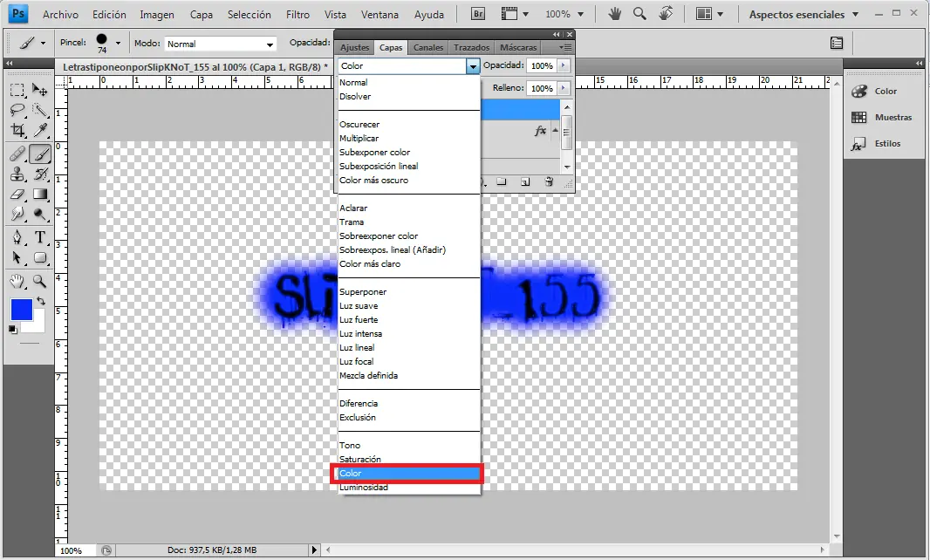The width and height of the screenshot is (930, 560).
Task: Switch to the Ajustes tab
Action: [355, 47]
